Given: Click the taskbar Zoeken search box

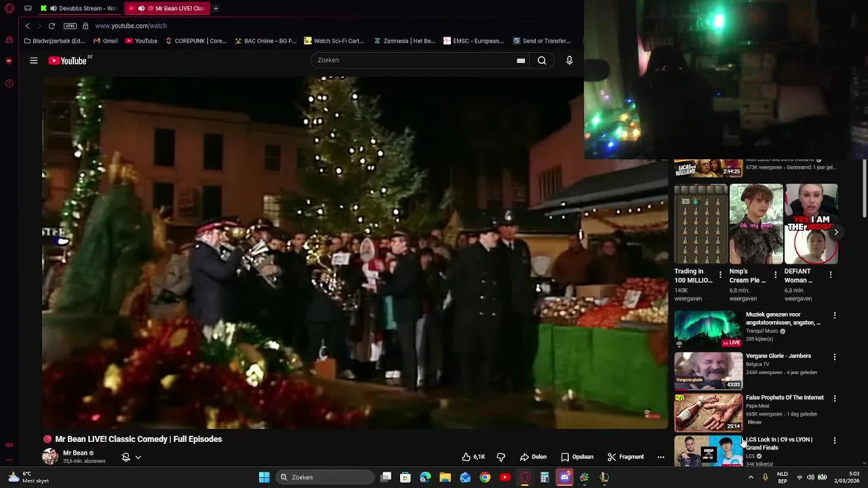Looking at the screenshot, I should [326, 477].
